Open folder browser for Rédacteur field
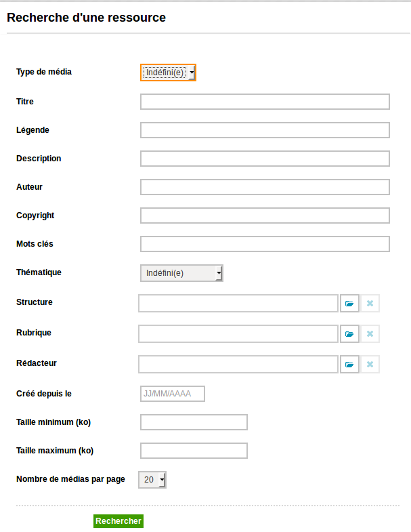Viewport: 411px width, 532px height. point(349,365)
